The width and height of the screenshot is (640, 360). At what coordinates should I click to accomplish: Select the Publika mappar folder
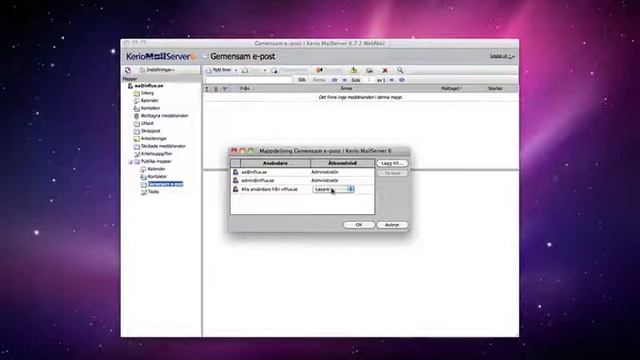(x=156, y=162)
